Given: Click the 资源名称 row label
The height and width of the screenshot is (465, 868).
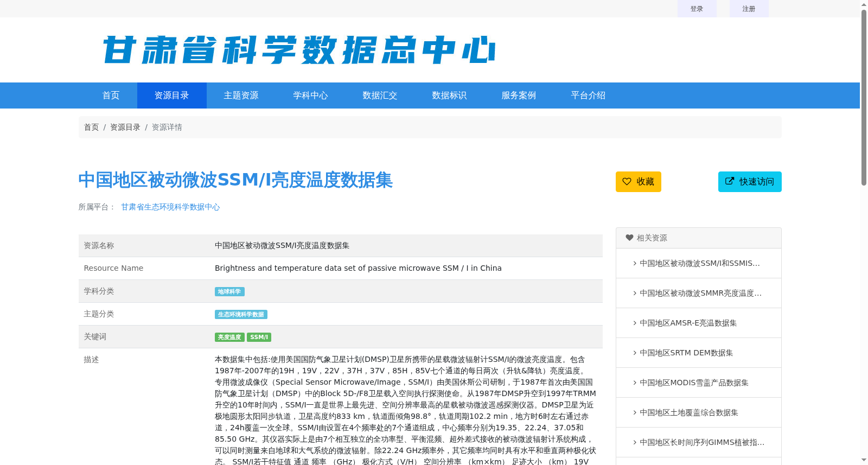Looking at the screenshot, I should point(99,246).
